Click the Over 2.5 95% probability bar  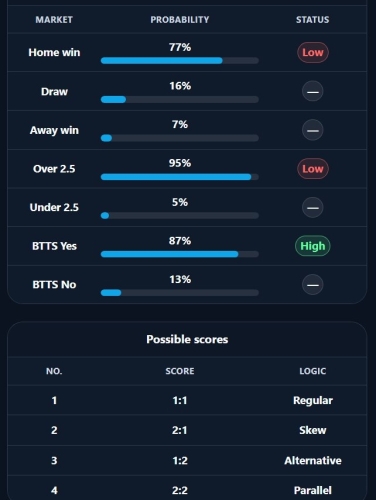point(180,177)
